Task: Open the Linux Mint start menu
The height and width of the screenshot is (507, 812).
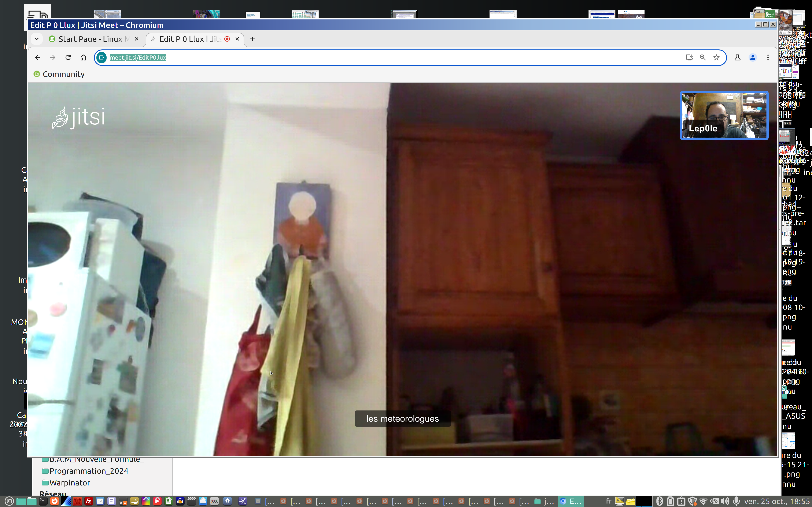Action: coord(9,501)
